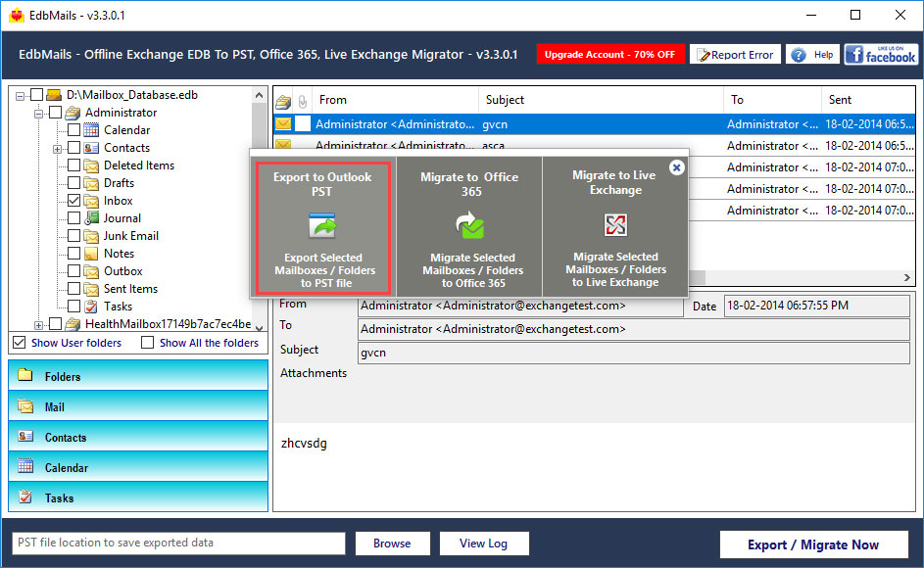This screenshot has height=568, width=924.
Task: Click the Mailbox_Database.edb database icon
Action: pyautogui.click(x=54, y=94)
